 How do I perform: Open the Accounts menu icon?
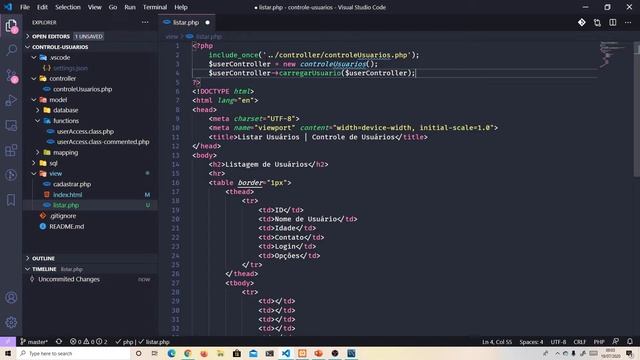coord(11,298)
